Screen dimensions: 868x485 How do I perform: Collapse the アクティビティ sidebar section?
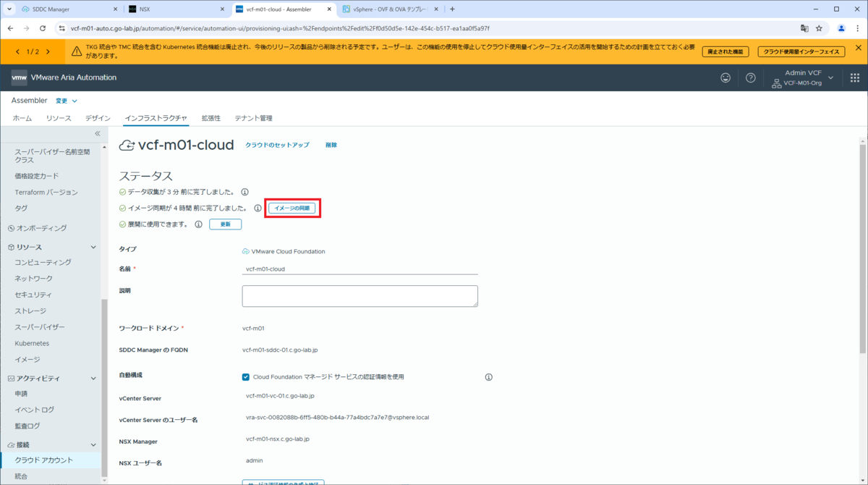point(93,378)
